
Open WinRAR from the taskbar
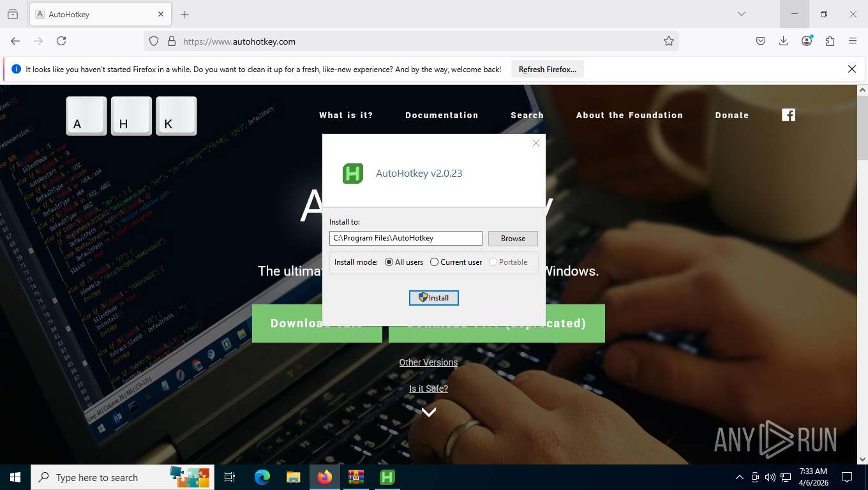click(x=355, y=477)
